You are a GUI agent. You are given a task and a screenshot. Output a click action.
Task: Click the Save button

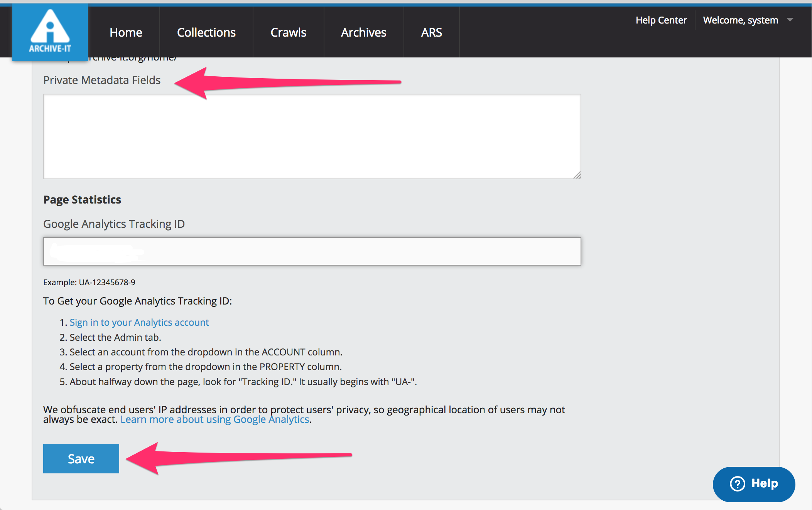(81, 458)
